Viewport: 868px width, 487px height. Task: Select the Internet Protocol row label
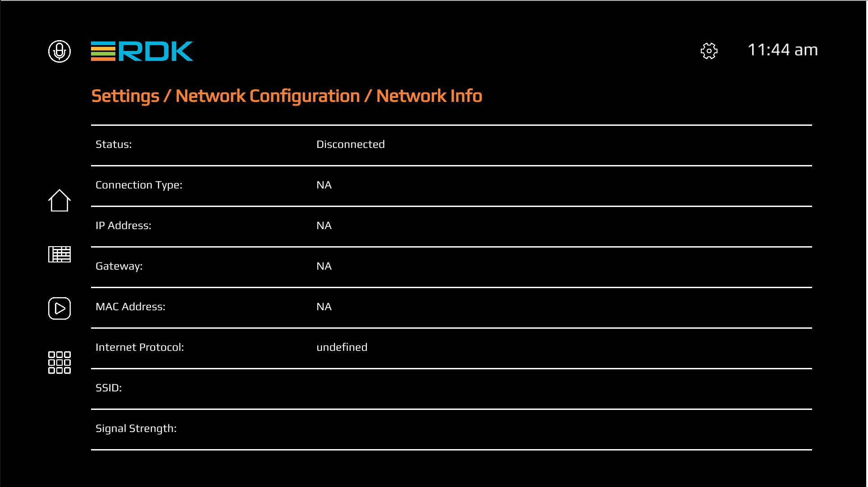coord(140,347)
